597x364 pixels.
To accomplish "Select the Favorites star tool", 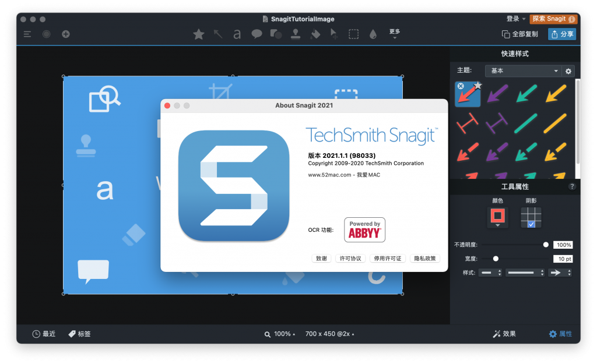I will point(198,34).
